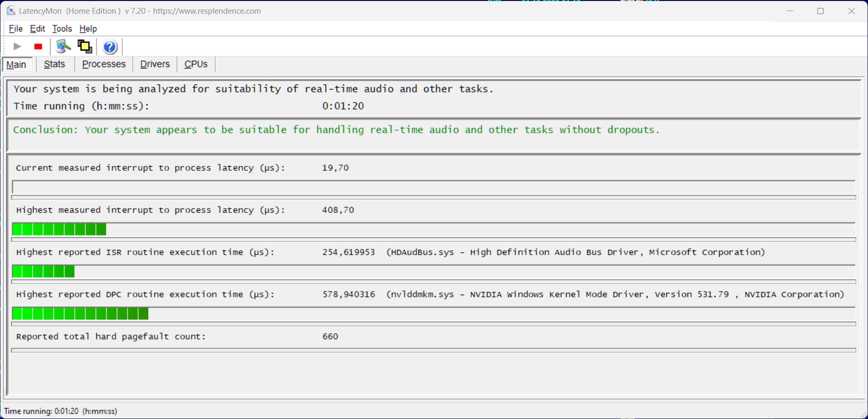Switch to the Main tab
The image size is (868, 419).
pos(16,64)
